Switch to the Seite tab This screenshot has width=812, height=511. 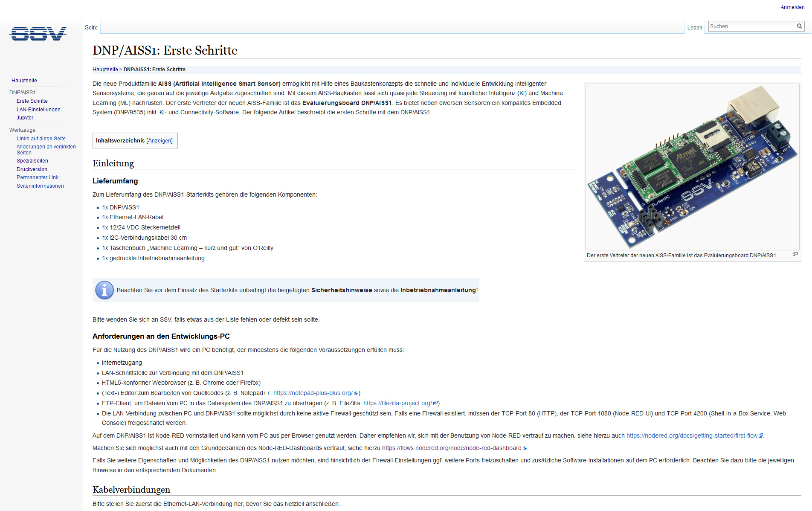(x=91, y=27)
